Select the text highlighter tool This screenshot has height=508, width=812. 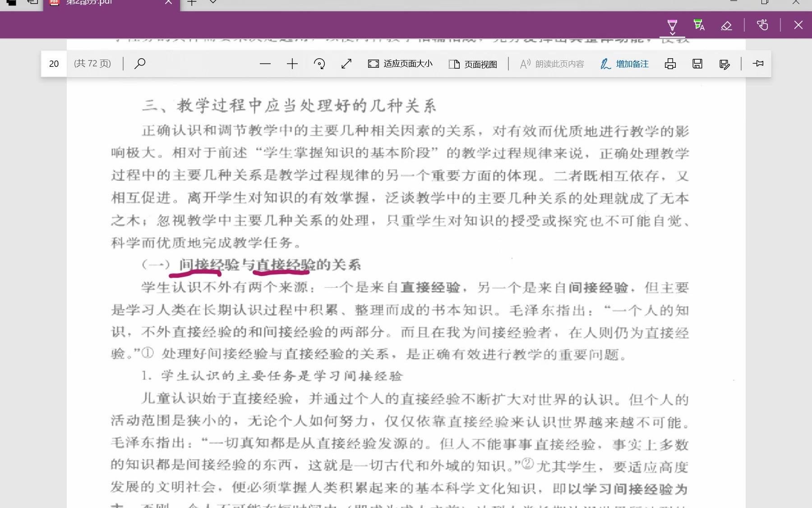pyautogui.click(x=699, y=25)
